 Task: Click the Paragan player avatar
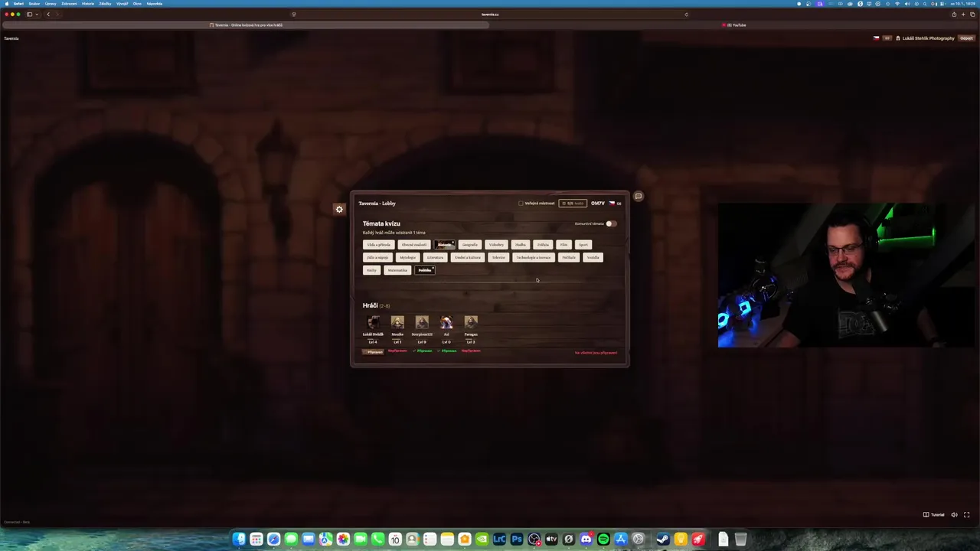471,322
